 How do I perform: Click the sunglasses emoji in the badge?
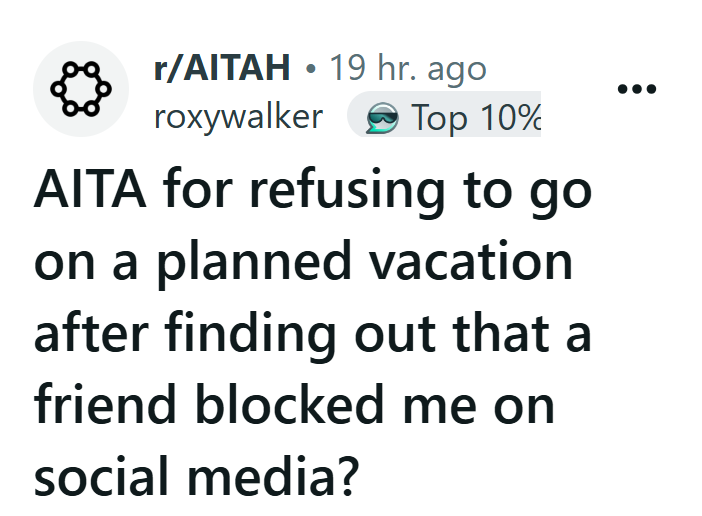(x=383, y=119)
